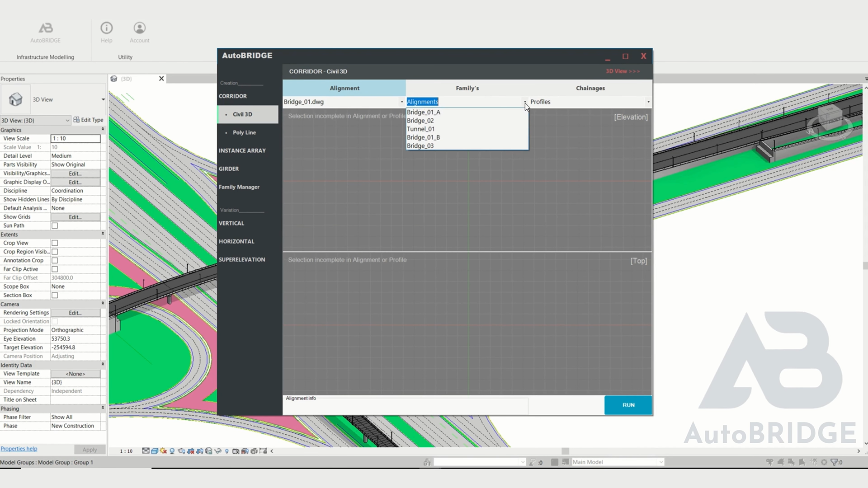The image size is (868, 488).
Task: Click the Utility menu item
Action: pyautogui.click(x=125, y=56)
